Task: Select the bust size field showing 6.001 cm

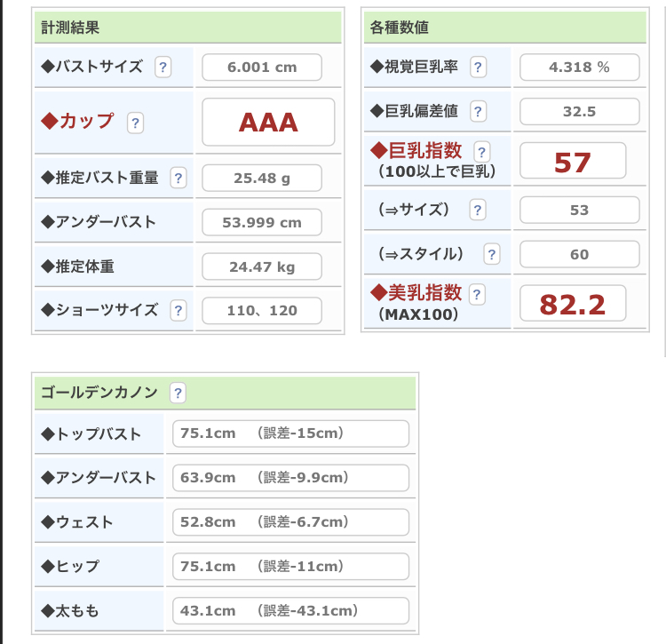Action: pyautogui.click(x=262, y=68)
